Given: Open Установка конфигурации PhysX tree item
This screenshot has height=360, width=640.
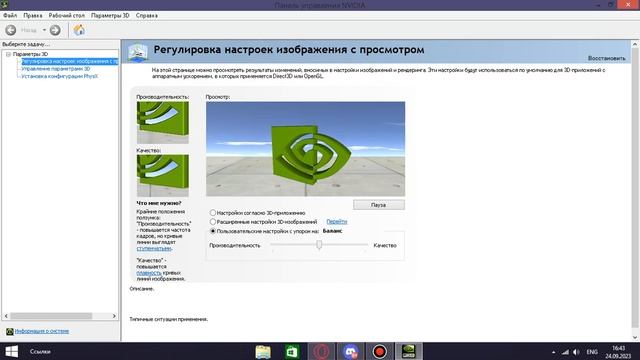Looking at the screenshot, I should (60, 76).
